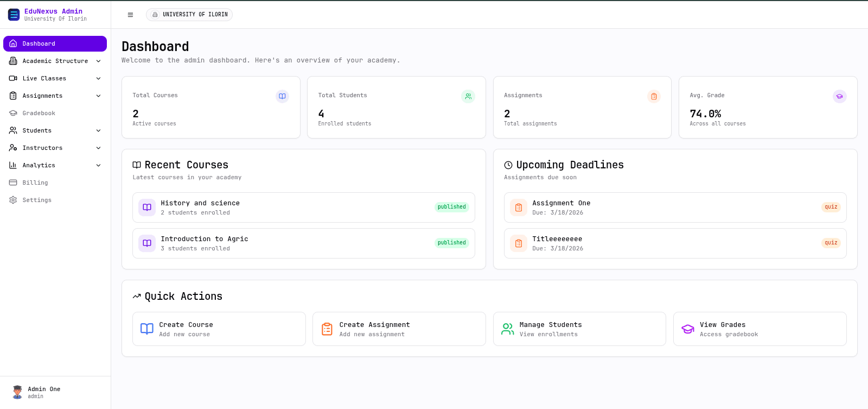Image resolution: width=868 pixels, height=409 pixels.
Task: Click the Admin One avatar
Action: [17, 392]
